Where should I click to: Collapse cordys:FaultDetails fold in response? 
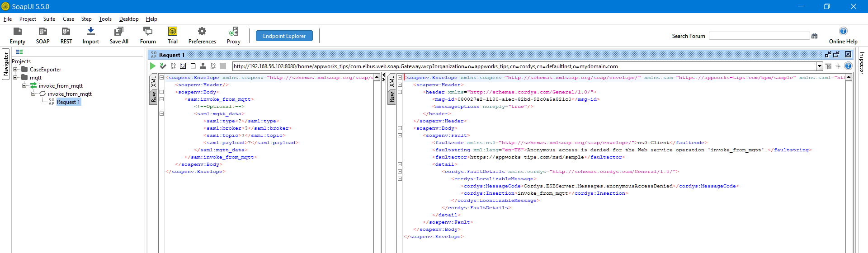[x=400, y=172]
